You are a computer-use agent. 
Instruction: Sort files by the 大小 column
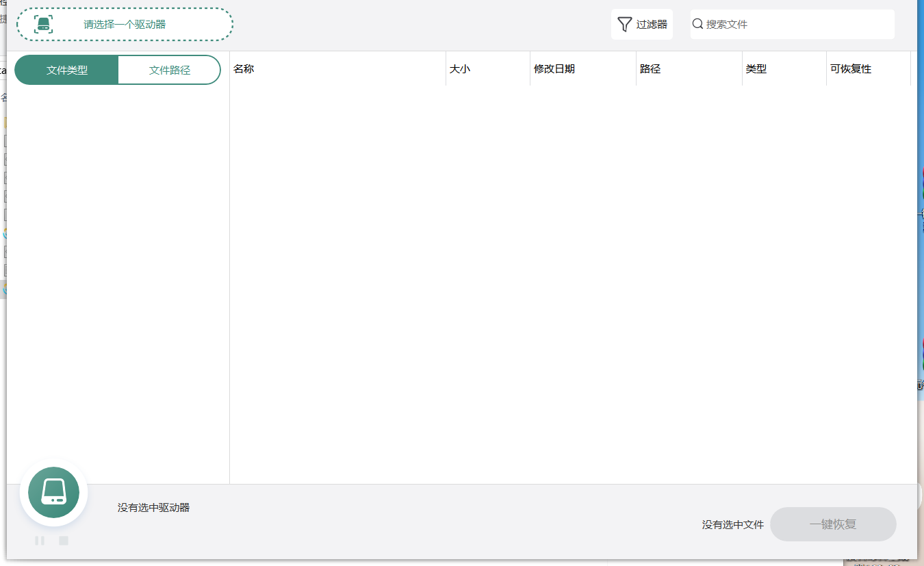(x=460, y=68)
